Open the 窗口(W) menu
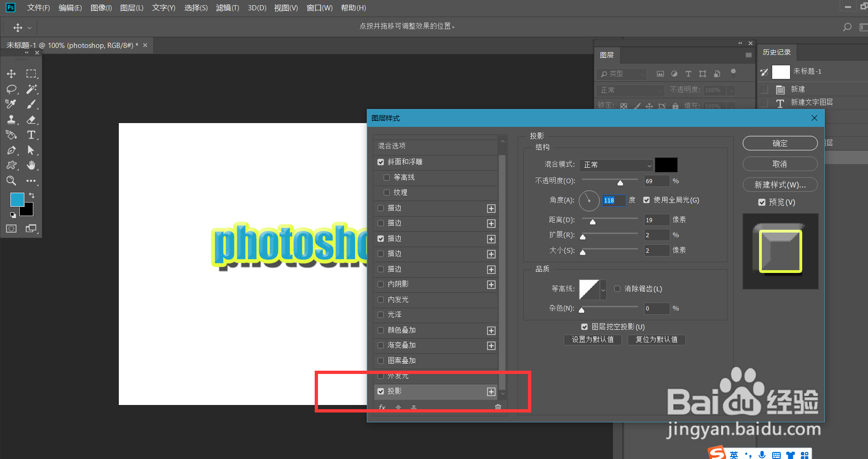This screenshot has height=459, width=868. (x=319, y=8)
